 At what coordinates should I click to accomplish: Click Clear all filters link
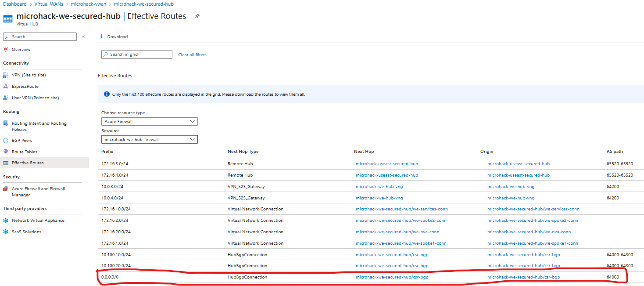[x=192, y=55]
